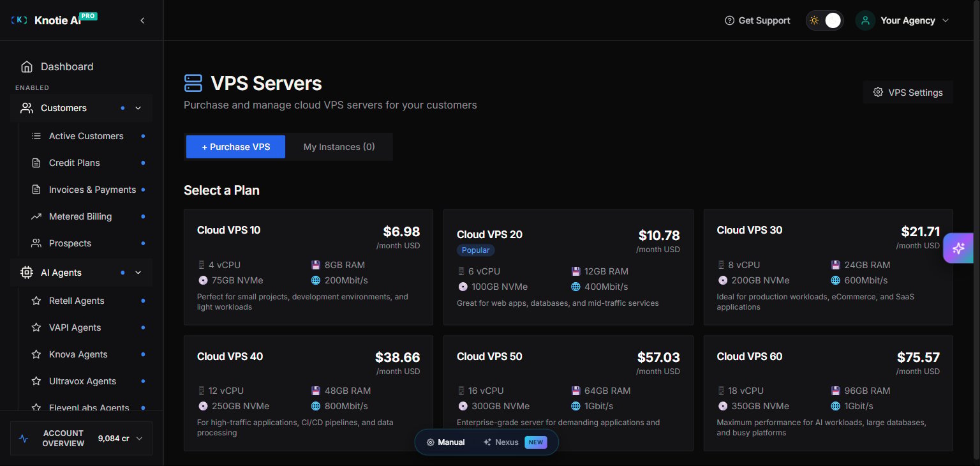Click the Metered Billing trend icon

pyautogui.click(x=36, y=216)
